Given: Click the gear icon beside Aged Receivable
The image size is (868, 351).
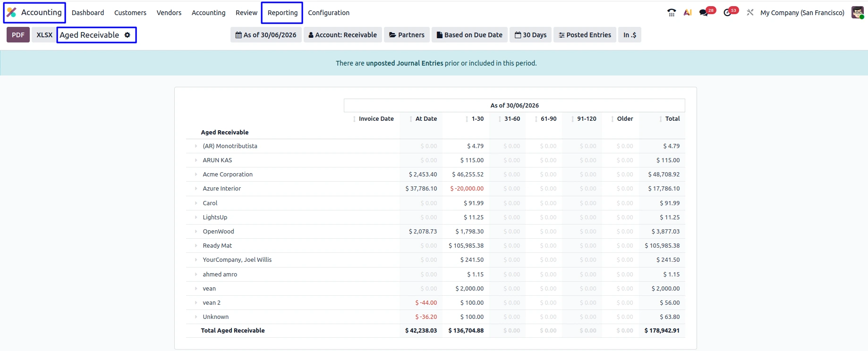Looking at the screenshot, I should pos(127,35).
